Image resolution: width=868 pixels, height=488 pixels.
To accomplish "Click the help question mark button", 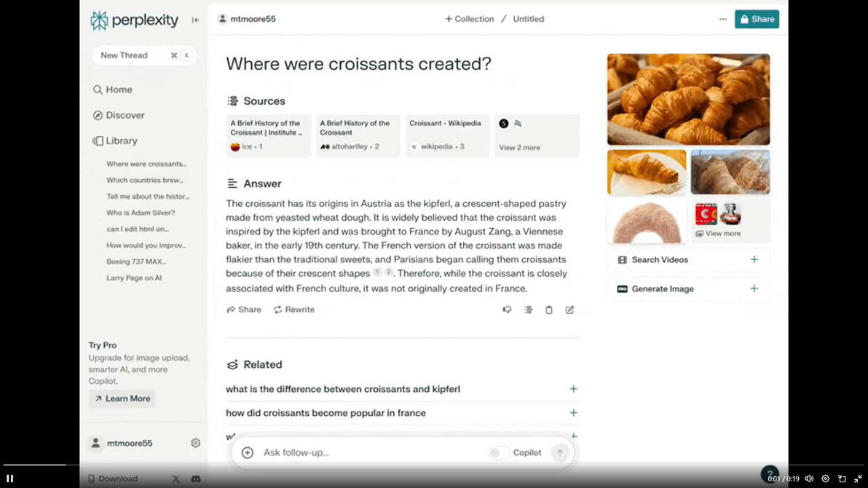I will [770, 473].
